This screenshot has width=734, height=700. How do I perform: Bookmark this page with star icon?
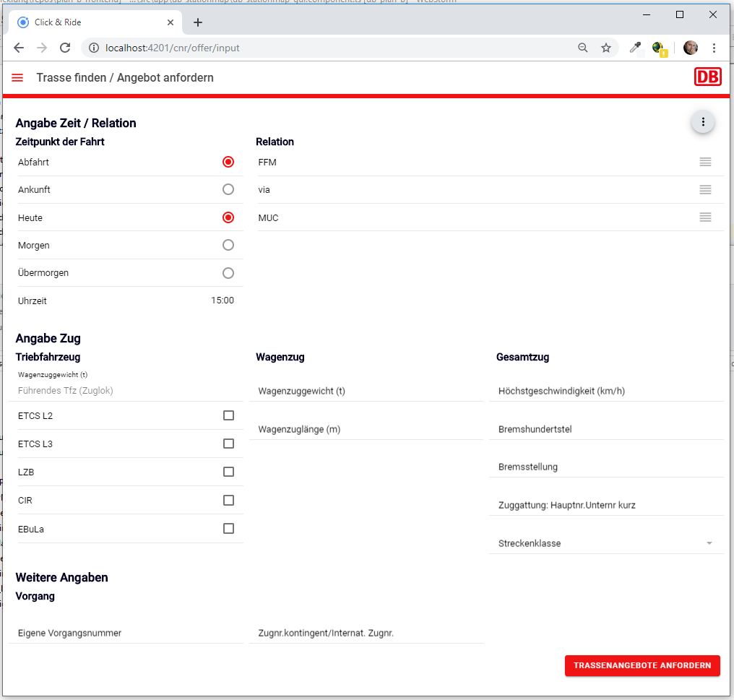pyautogui.click(x=605, y=48)
